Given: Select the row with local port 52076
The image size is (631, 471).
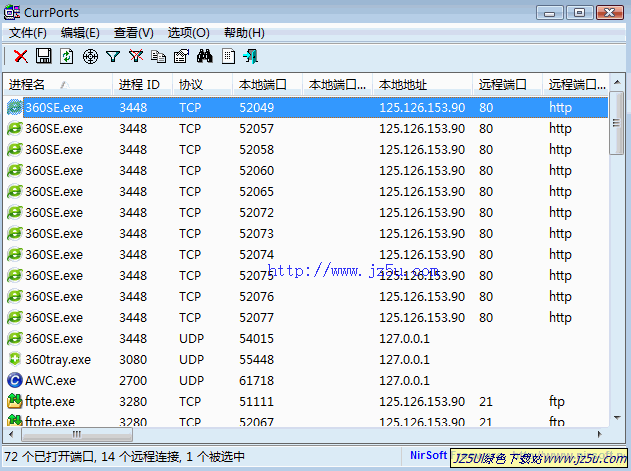Looking at the screenshot, I should tap(306, 296).
